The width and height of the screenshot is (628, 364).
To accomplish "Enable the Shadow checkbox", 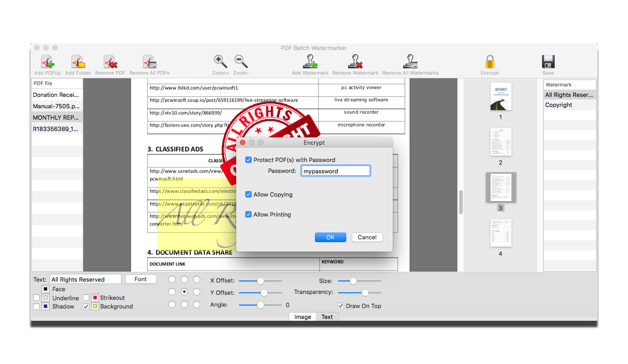I will coord(36,307).
